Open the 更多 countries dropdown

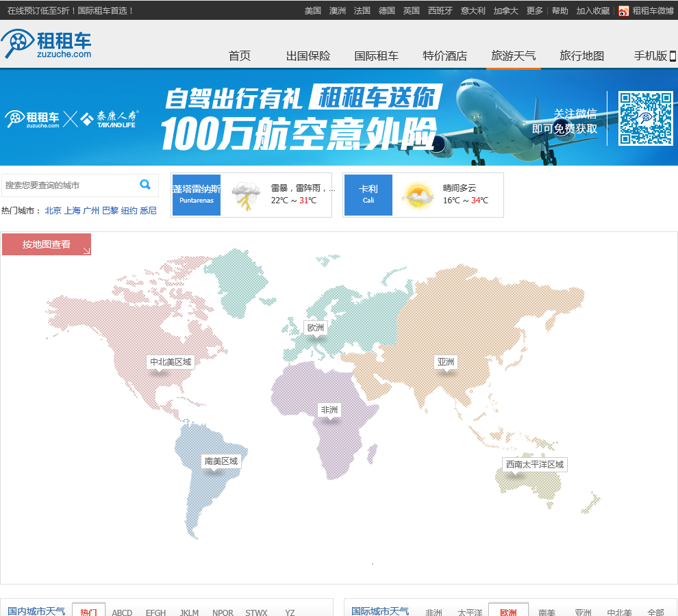(534, 11)
